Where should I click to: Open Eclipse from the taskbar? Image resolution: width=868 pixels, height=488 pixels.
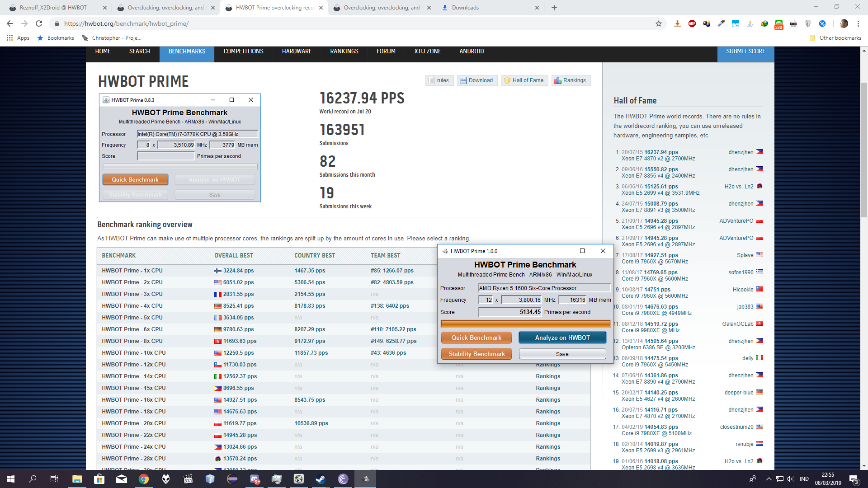pos(232,479)
